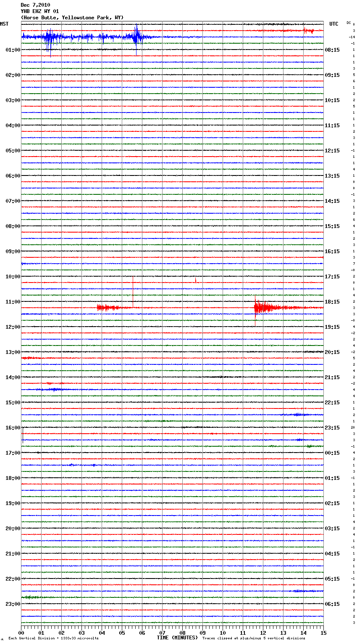Pick minute 06 on the bottom time axis
The height and width of the screenshot is (644, 357).
[x=142, y=633]
